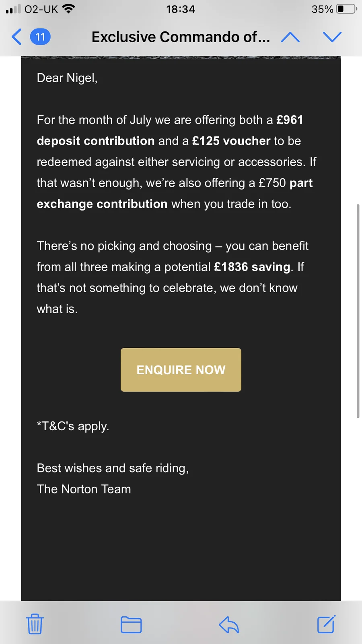Compose a new message with pencil icon
The width and height of the screenshot is (362, 644).
coord(326,624)
